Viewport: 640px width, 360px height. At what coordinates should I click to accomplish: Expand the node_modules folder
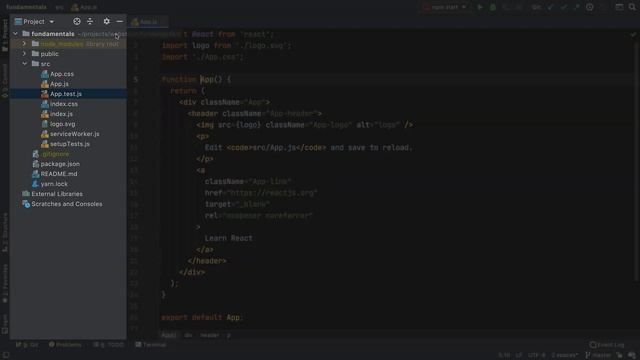24,44
